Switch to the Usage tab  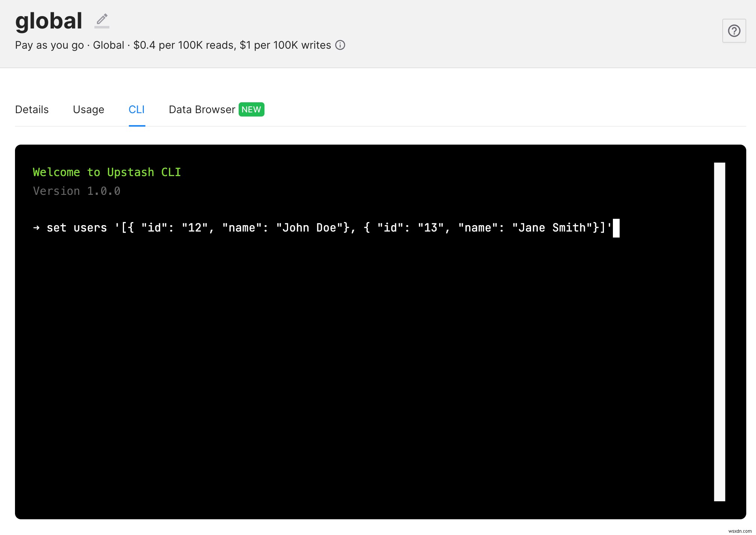[x=88, y=109]
